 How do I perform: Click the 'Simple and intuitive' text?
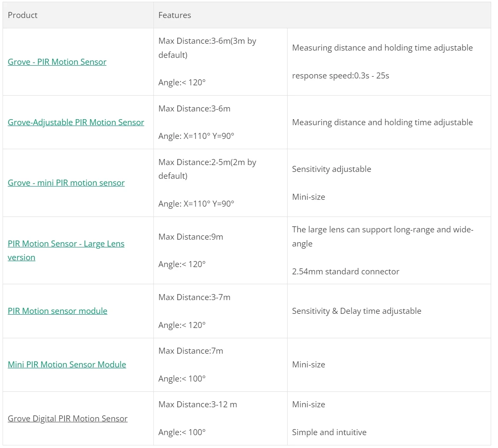[x=329, y=433]
